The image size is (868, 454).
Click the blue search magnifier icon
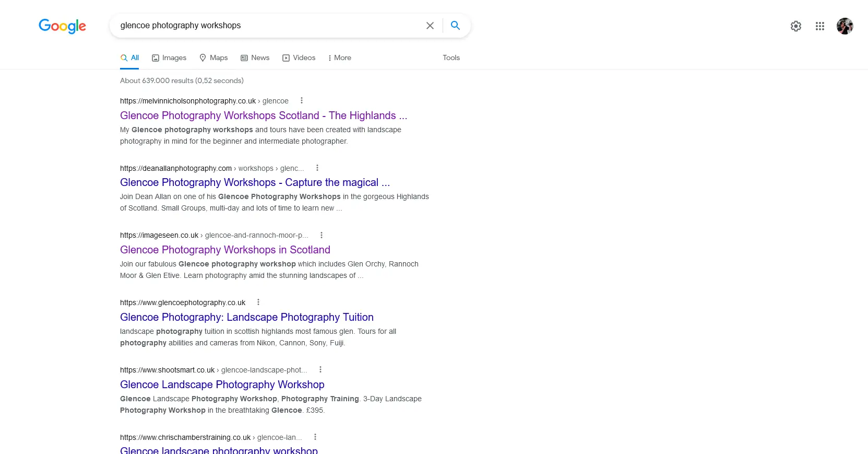coord(455,26)
